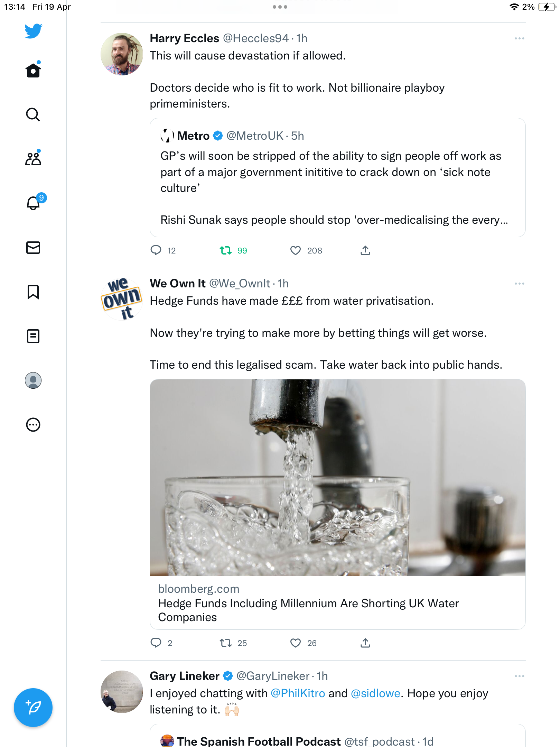Open Bookmarks icon in the sidebar

click(x=33, y=292)
